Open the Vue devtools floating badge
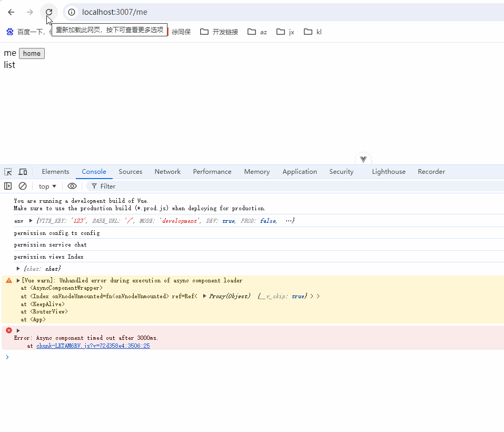Screen dimensions: 504x432 (x=363, y=159)
